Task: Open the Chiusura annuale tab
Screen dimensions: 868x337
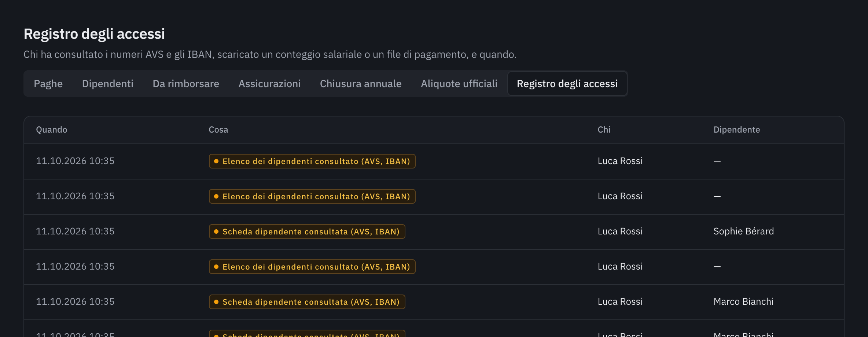Action: coord(361,84)
